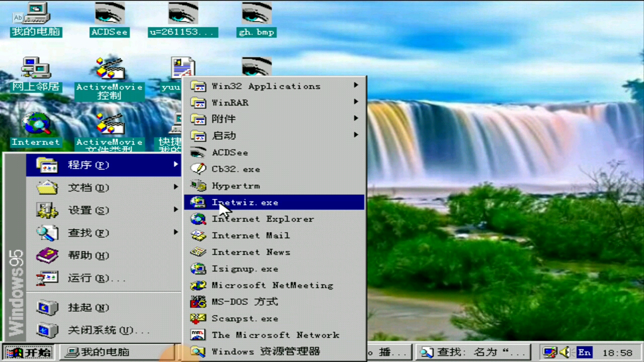The width and height of the screenshot is (644, 362).
Task: Select 运行(R)... in the Start menu
Action: (x=104, y=278)
